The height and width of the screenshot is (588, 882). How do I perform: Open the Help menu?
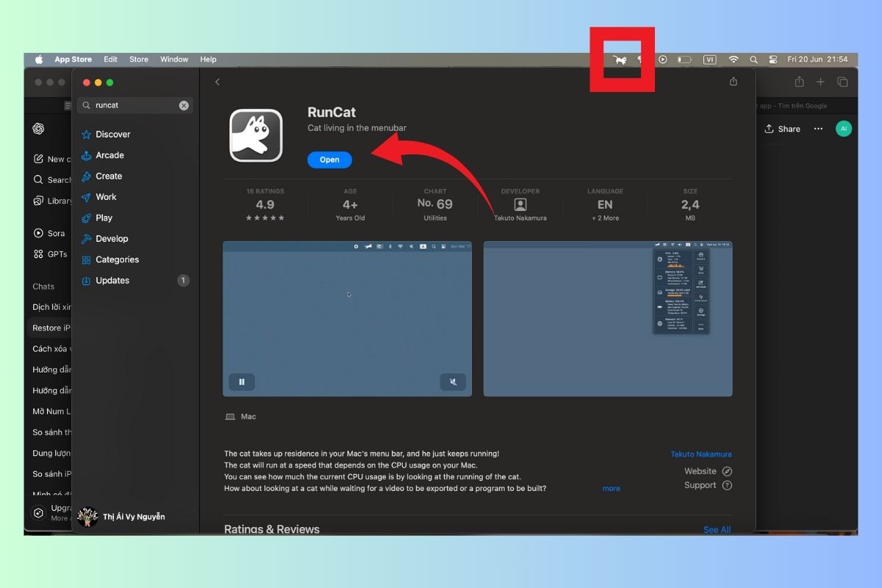(x=208, y=60)
